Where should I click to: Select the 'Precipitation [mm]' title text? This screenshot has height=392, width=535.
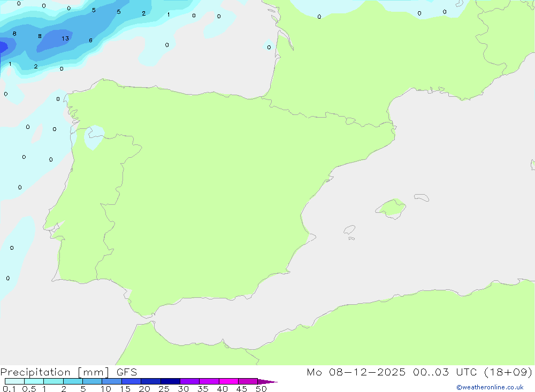pyautogui.click(x=55, y=372)
